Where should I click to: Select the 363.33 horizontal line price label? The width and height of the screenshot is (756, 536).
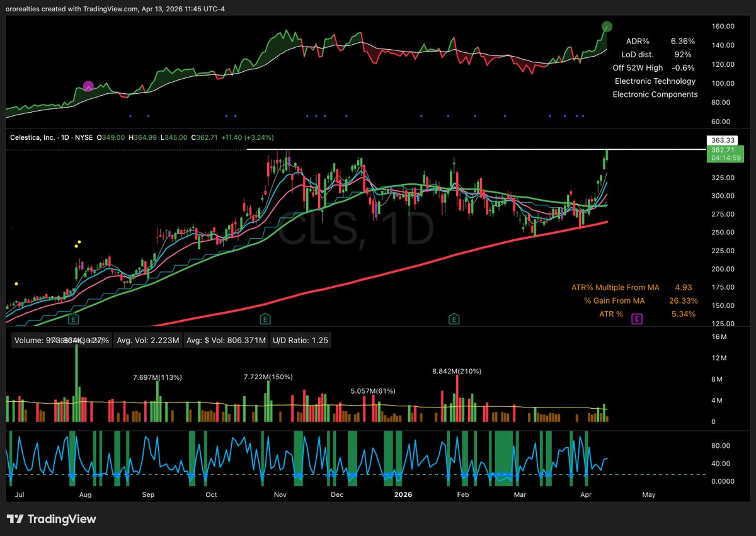(x=721, y=139)
